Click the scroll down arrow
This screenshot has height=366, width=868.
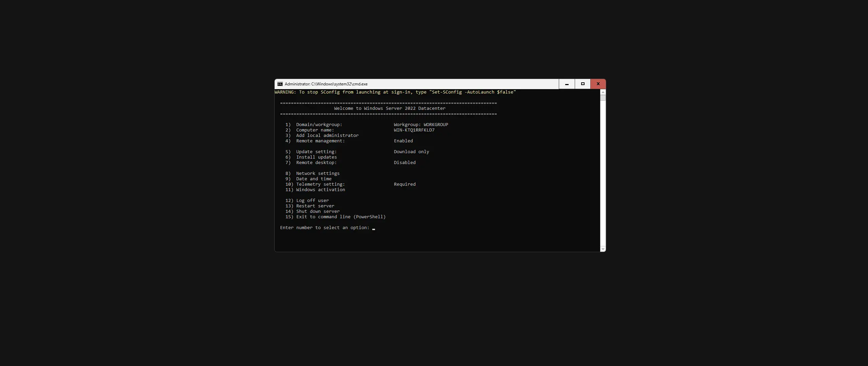pyautogui.click(x=602, y=249)
